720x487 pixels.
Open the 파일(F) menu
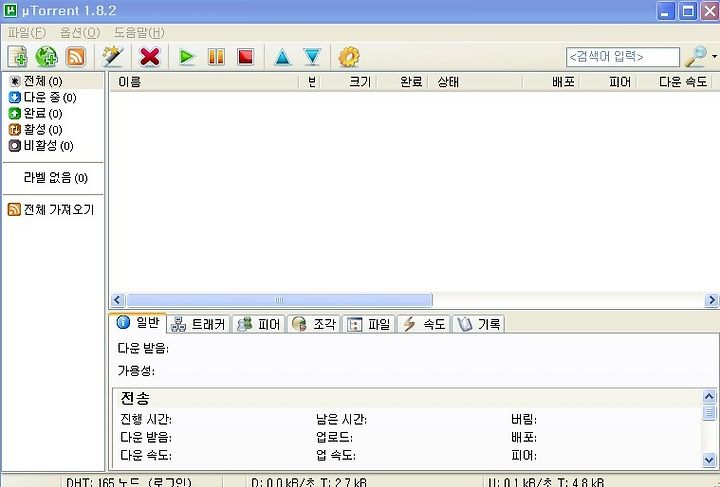point(27,33)
